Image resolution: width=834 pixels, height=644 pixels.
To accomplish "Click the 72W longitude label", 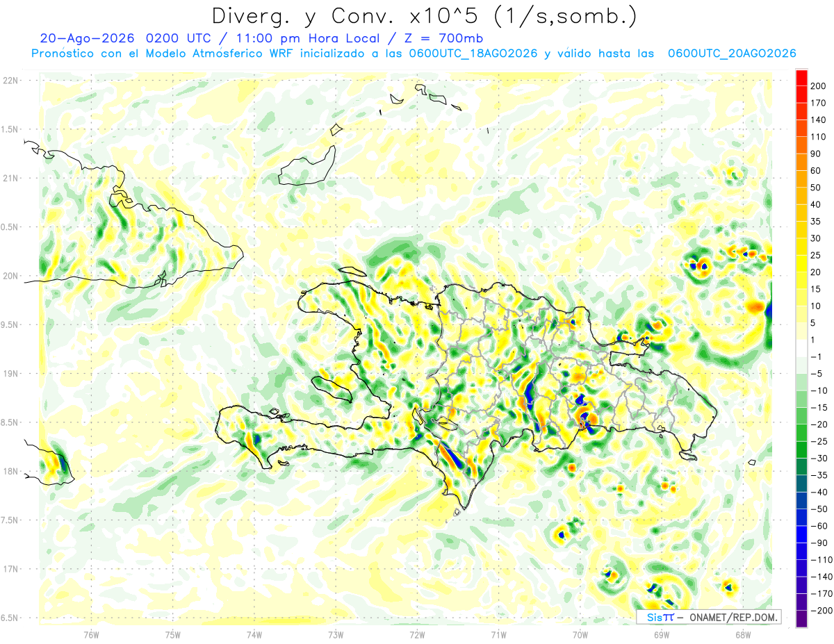I will pyautogui.click(x=417, y=634).
